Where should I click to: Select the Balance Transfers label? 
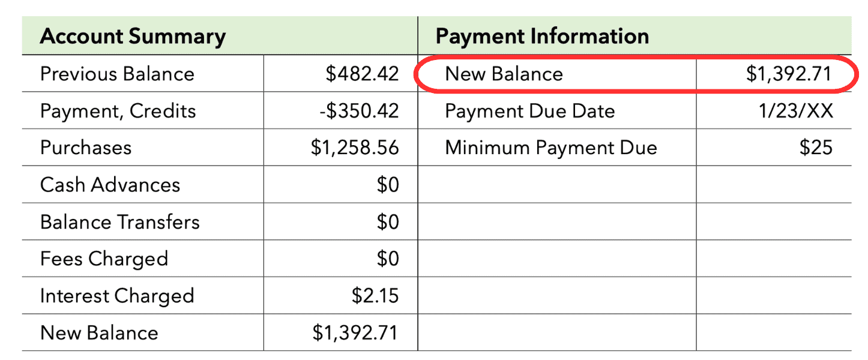[119, 222]
